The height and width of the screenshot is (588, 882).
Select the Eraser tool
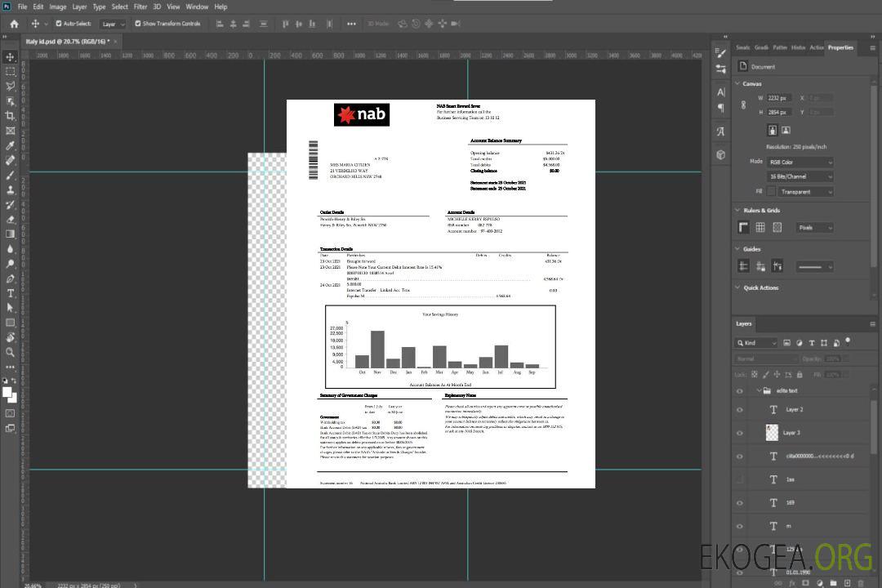tap(10, 220)
